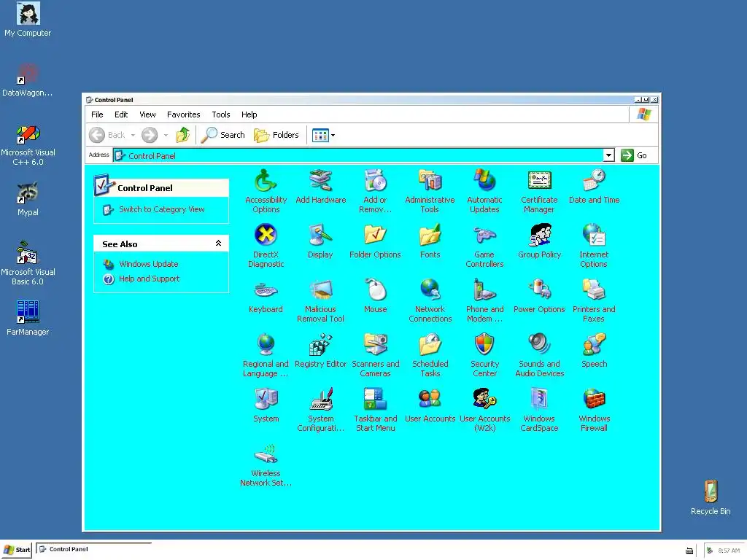Viewport: 747px width, 560px height.
Task: Open Certificate Manager icon
Action: (539, 190)
